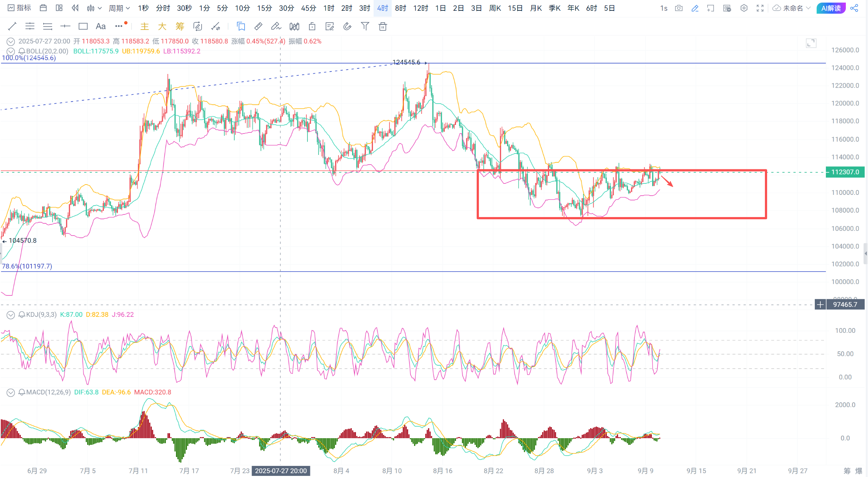Click the add-window icon in top bar
This screenshot has width=868, height=477.
[x=711, y=8]
